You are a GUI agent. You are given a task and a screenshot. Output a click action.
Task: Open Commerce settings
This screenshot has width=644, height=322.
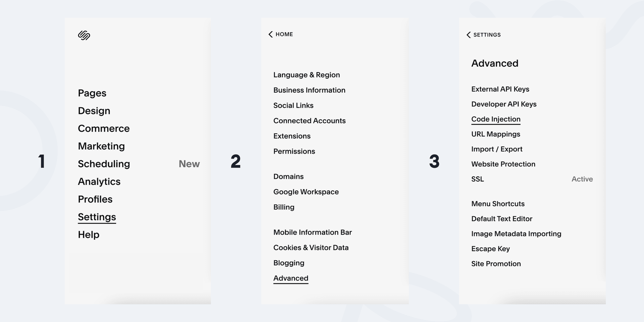[104, 128]
